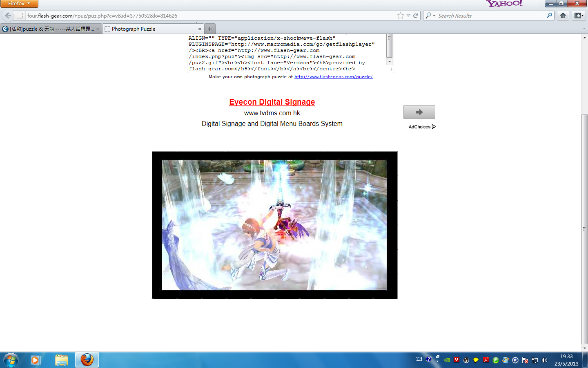Open the Windows Start menu
Viewport: 588px width, 368px height.
coord(11,360)
